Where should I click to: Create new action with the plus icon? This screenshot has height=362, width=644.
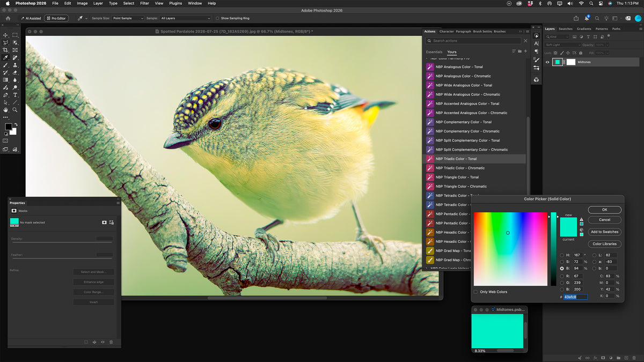[x=525, y=51]
